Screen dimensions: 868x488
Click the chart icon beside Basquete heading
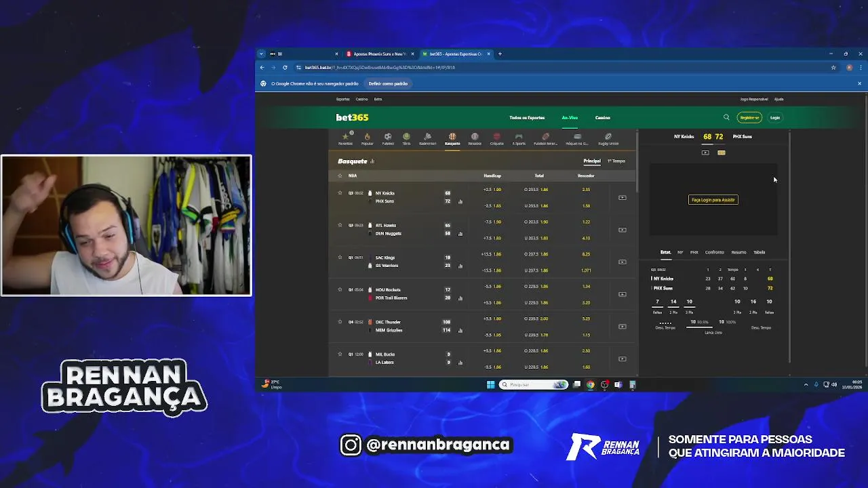point(372,161)
